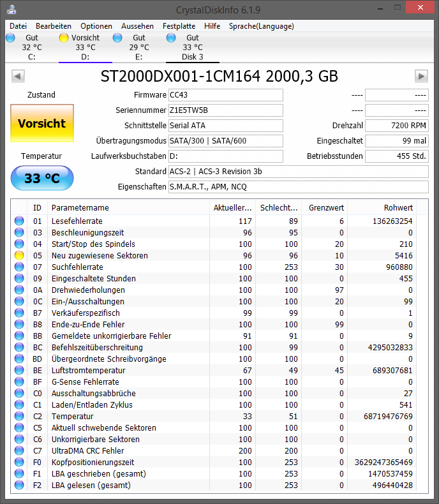
Task: Click the Schlecht... column header
Action: coord(278,207)
